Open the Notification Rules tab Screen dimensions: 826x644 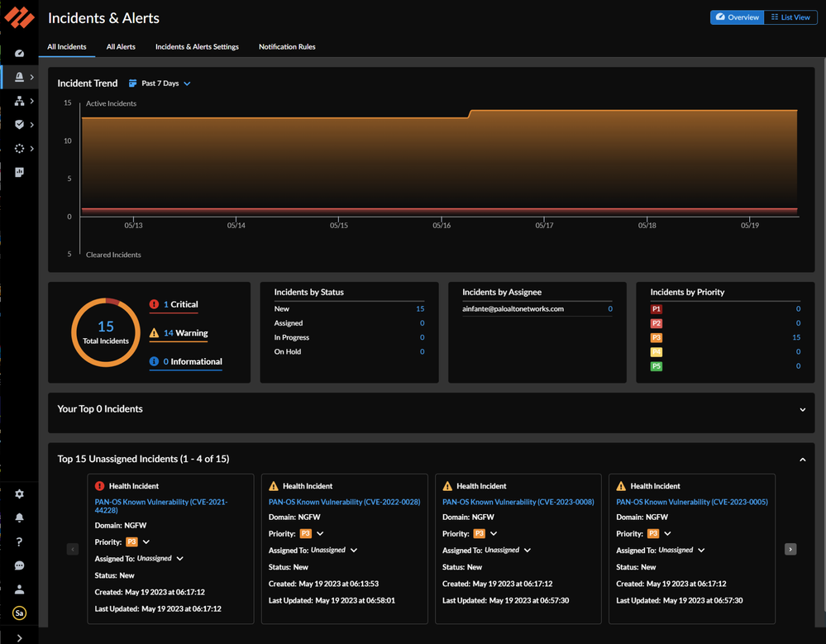pyautogui.click(x=287, y=47)
